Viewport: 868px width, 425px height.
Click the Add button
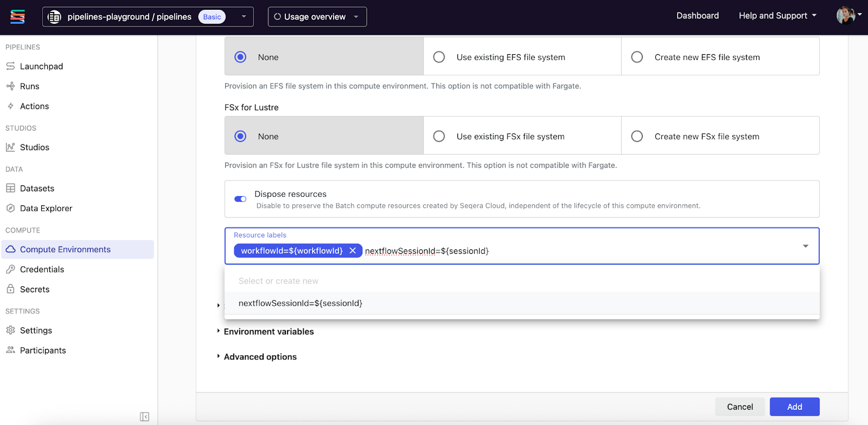[794, 407]
